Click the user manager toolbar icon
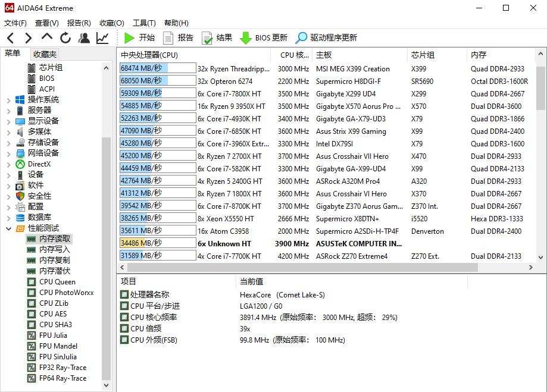Screen dimensions: 547x392 pos(84,37)
